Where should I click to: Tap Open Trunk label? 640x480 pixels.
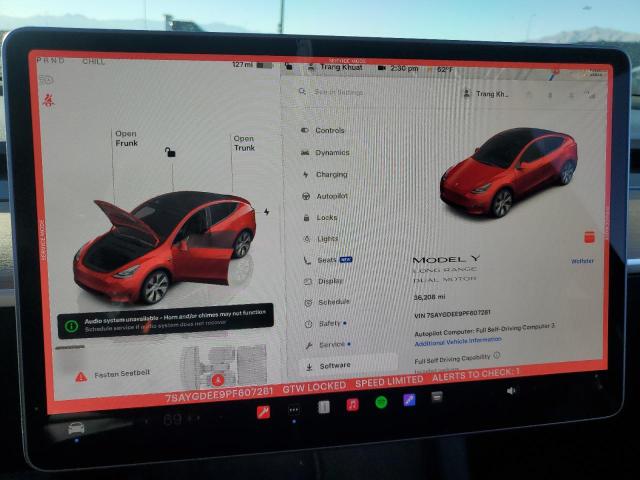coord(244,143)
